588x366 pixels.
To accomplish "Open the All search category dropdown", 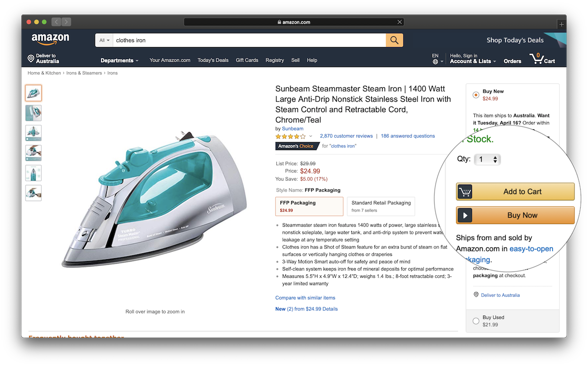I will (104, 40).
